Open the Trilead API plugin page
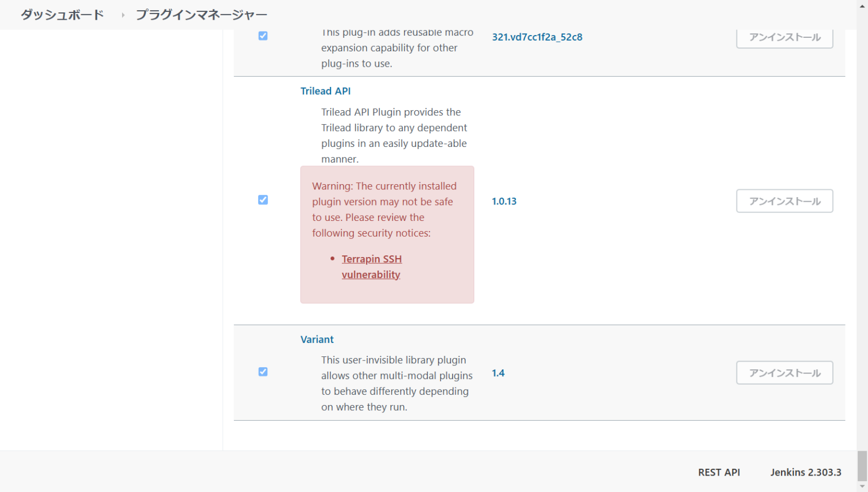 click(325, 91)
